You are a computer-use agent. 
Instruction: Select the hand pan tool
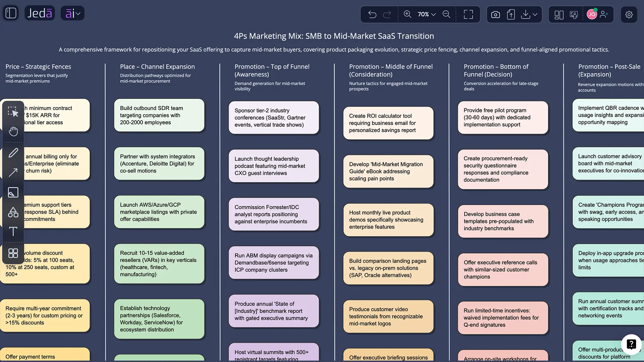[13, 131]
